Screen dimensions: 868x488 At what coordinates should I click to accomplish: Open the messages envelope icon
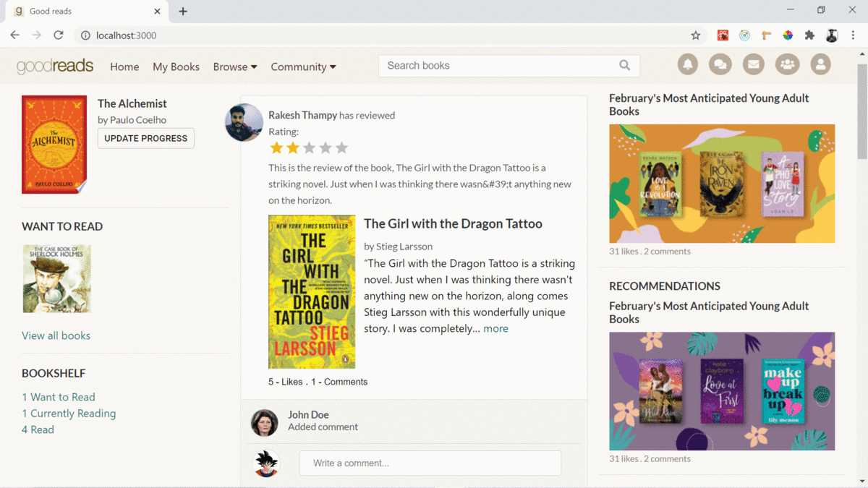[753, 64]
